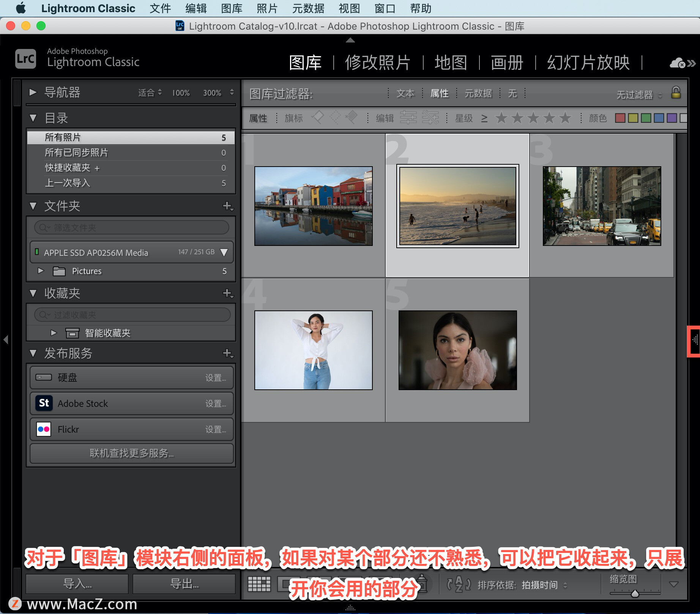700x614 pixels.
Task: Expand the 智能收藏夹 smart collections
Action: coord(54,333)
